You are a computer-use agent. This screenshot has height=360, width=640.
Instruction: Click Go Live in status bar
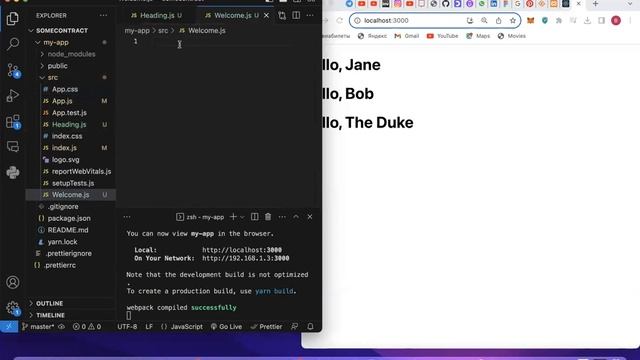tap(227, 327)
